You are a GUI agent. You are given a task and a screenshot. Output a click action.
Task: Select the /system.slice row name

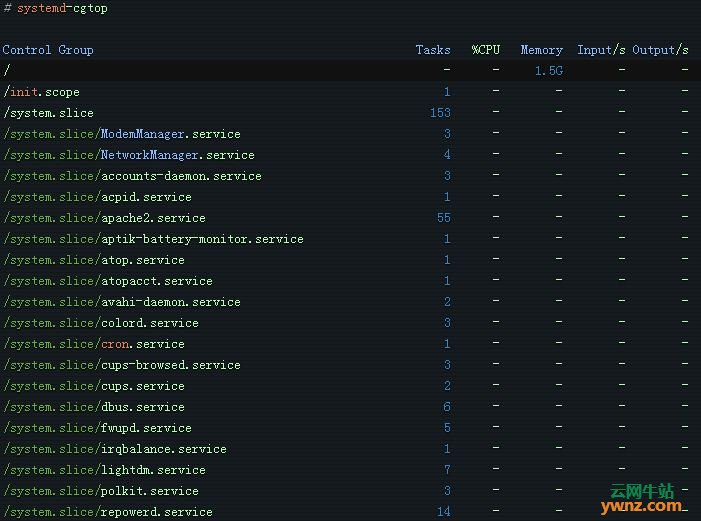click(x=48, y=113)
